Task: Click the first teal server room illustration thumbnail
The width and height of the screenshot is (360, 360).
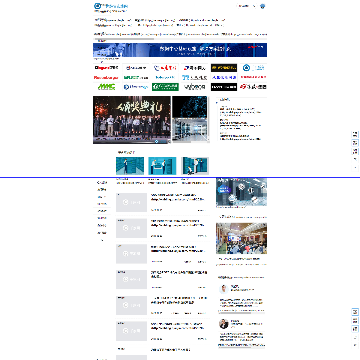Action: pos(130,166)
